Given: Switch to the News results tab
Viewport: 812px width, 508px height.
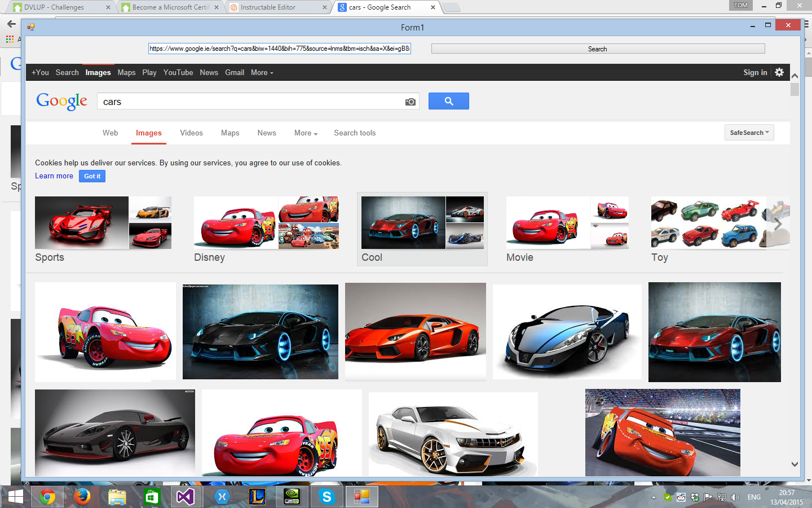Looking at the screenshot, I should [x=267, y=133].
